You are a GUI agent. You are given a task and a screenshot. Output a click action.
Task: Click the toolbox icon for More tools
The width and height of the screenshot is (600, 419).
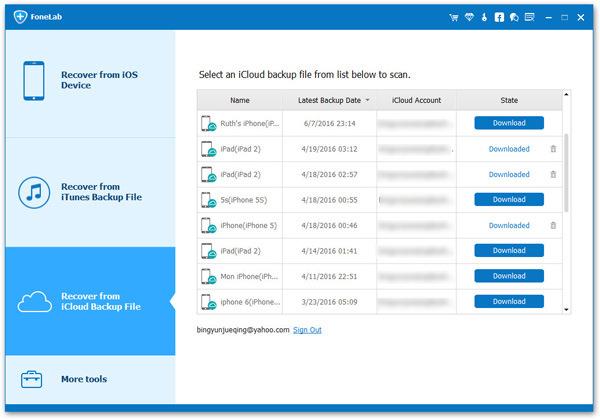(x=31, y=379)
